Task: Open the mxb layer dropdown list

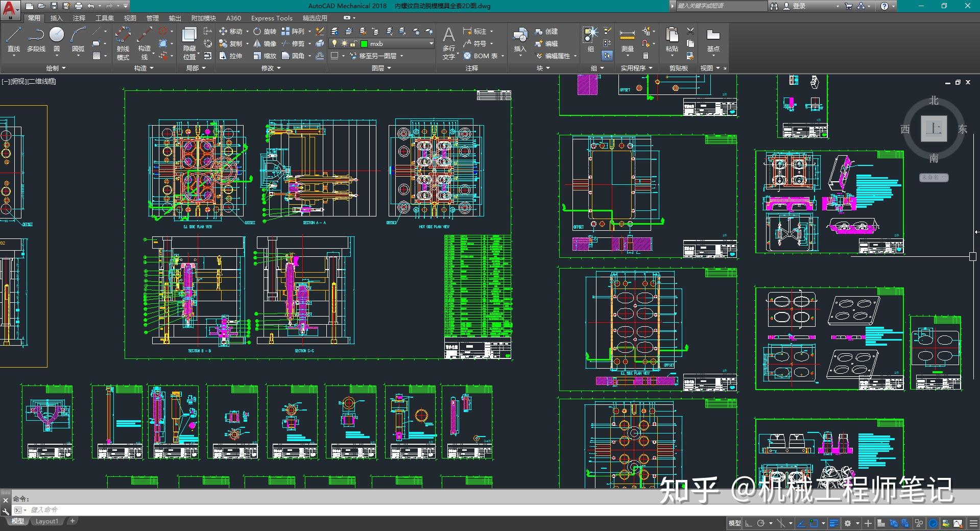Action: point(431,43)
